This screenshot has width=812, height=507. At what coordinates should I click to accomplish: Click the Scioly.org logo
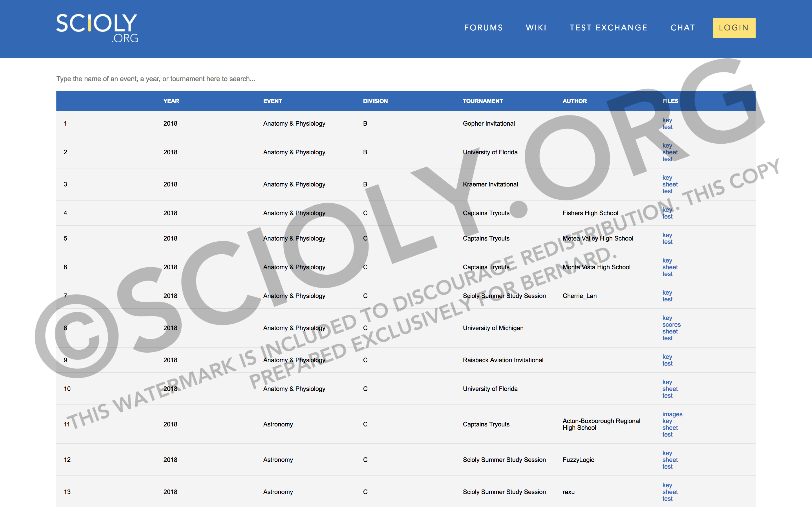[x=97, y=28]
